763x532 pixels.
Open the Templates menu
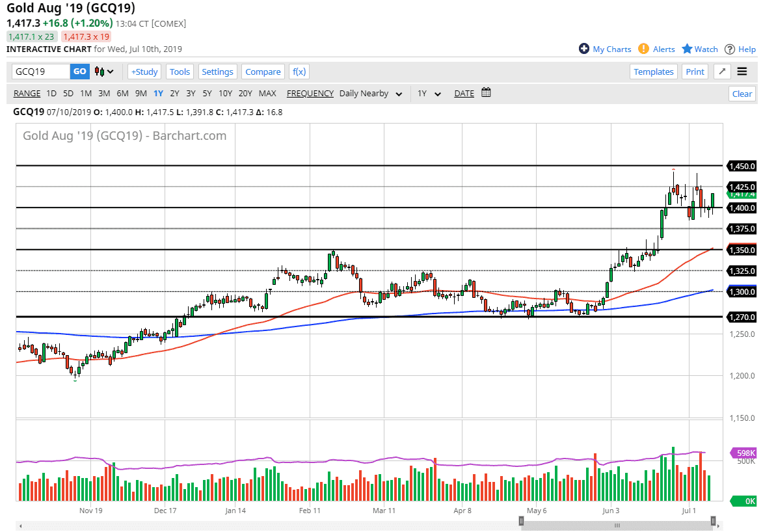[653, 72]
